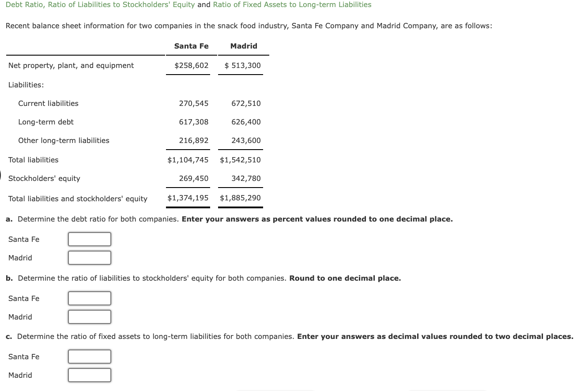This screenshot has width=588, height=391.
Task: Open the Debt Ratio link in the heading
Action: tap(26, 4)
